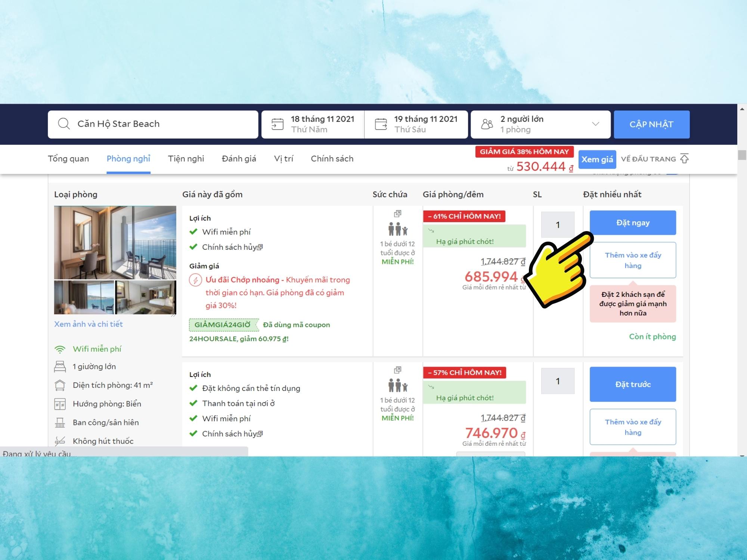Screen dimensions: 747x560
Task: Click the page vertical scrollbar thumb
Action: click(742, 155)
